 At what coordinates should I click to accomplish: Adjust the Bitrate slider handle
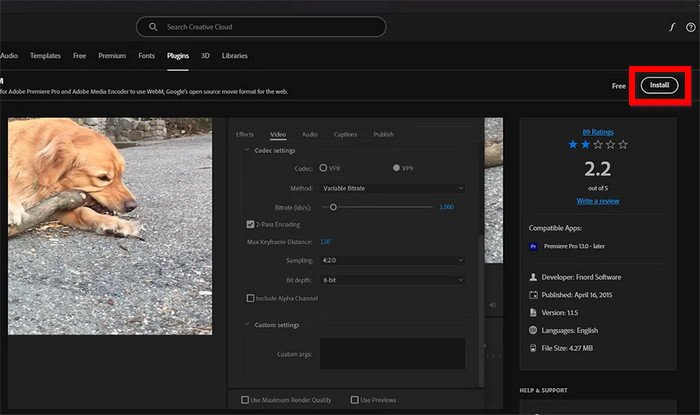click(x=333, y=207)
